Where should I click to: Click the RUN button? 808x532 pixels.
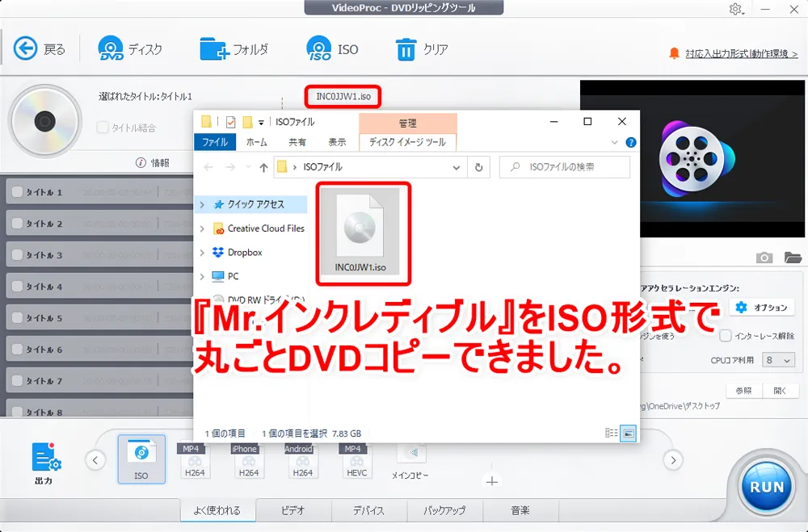(x=766, y=486)
